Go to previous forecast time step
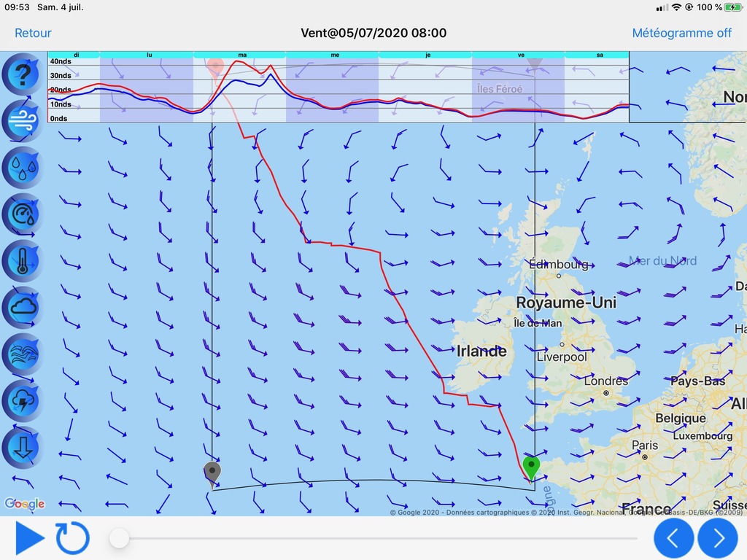Viewport: 747px width, 560px height. click(x=673, y=538)
